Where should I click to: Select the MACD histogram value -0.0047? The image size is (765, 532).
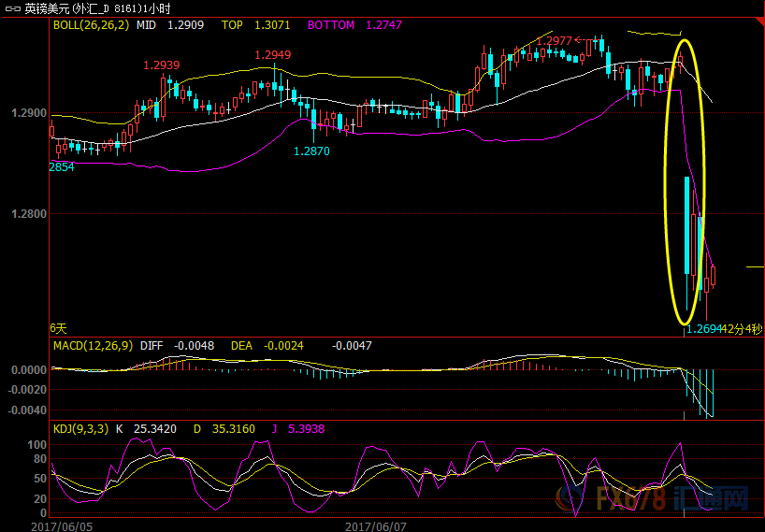coord(352,346)
